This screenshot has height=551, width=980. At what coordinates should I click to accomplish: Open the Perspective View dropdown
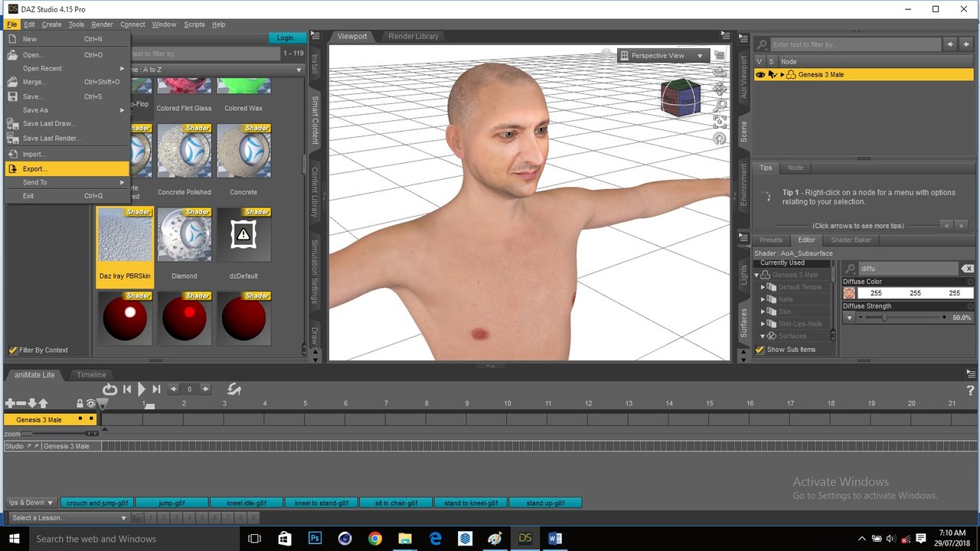point(662,56)
